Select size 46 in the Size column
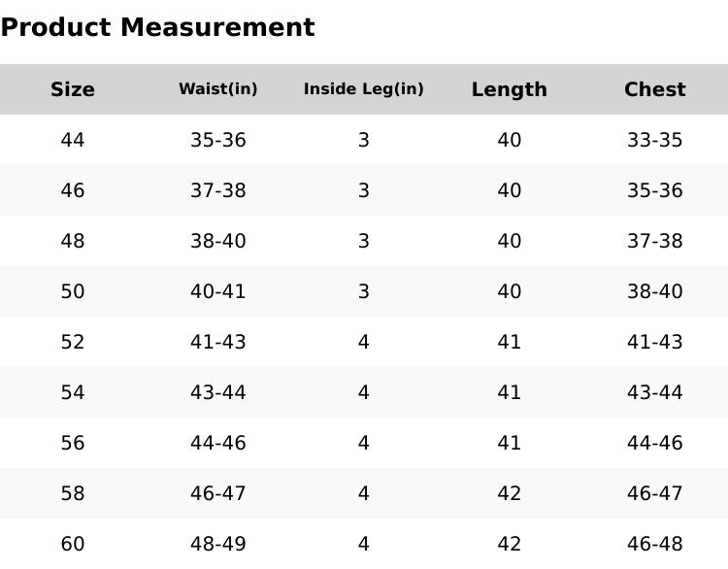The width and height of the screenshot is (728, 569). (x=73, y=190)
